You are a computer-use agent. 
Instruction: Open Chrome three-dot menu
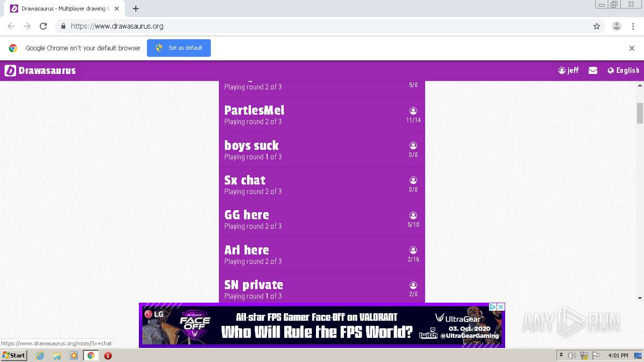pyautogui.click(x=633, y=26)
